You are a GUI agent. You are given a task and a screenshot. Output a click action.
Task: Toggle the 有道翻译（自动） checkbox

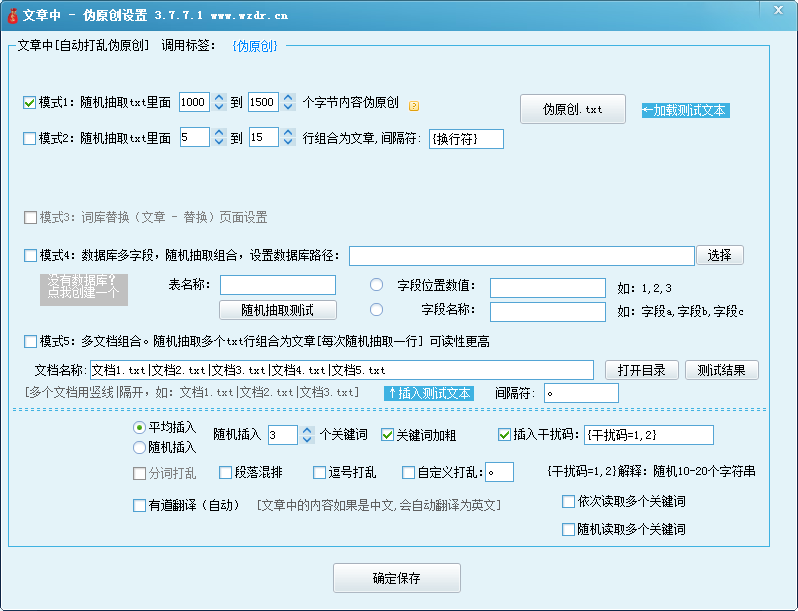pyautogui.click(x=140, y=506)
